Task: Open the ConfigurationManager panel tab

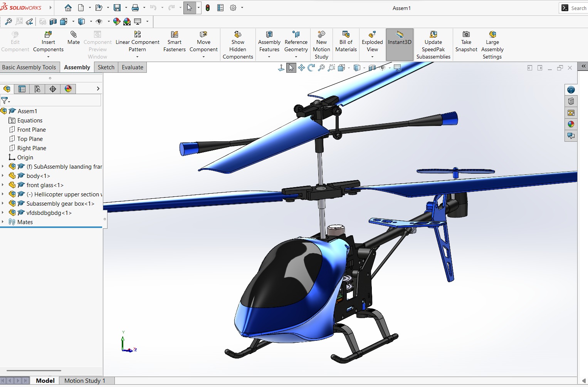Action: [37, 89]
